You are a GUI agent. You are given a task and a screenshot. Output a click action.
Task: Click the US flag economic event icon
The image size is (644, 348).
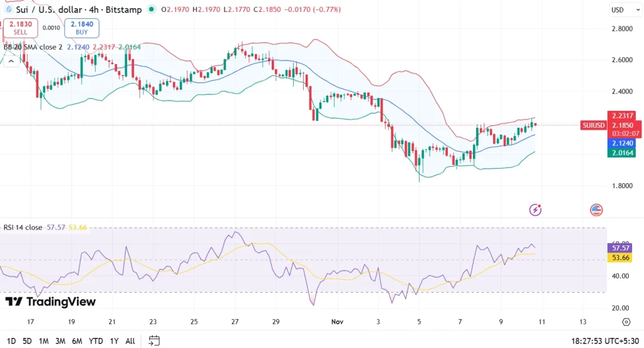point(596,210)
